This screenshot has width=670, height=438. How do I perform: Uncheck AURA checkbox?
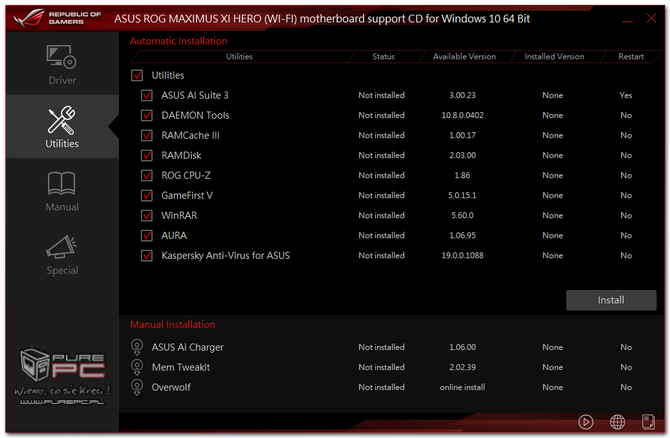147,235
